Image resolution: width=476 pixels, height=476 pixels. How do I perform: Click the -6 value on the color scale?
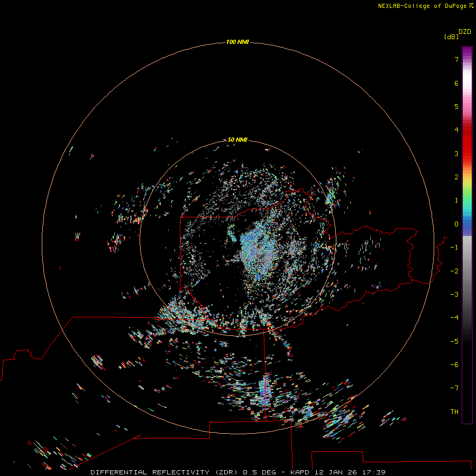[x=454, y=365]
